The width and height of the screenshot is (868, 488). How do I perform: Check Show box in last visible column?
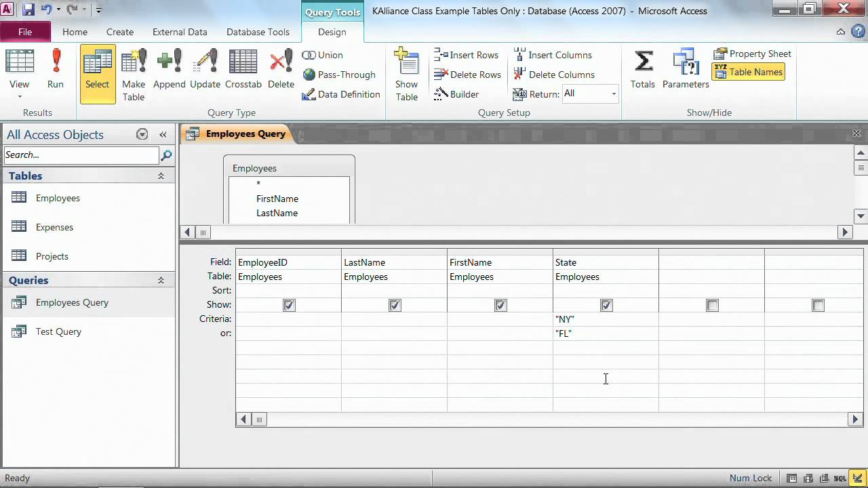coord(818,306)
